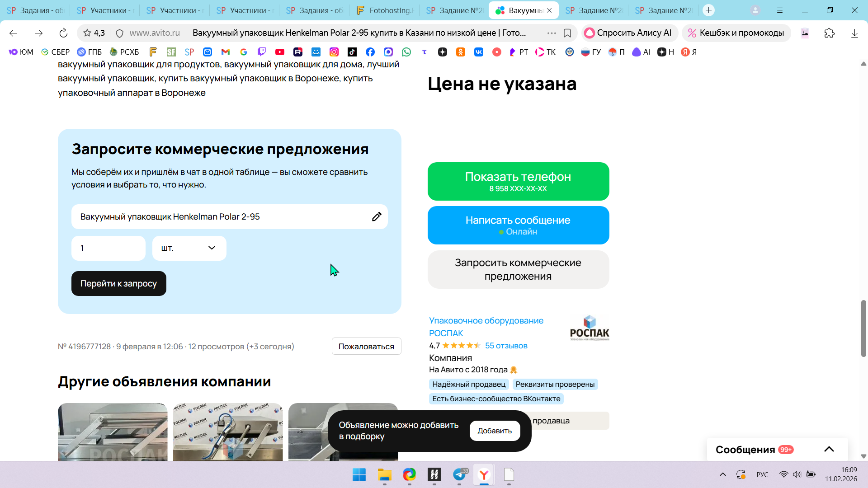The image size is (868, 488).
Task: Expand the Сообщения chat panel chevron
Action: 829,449
